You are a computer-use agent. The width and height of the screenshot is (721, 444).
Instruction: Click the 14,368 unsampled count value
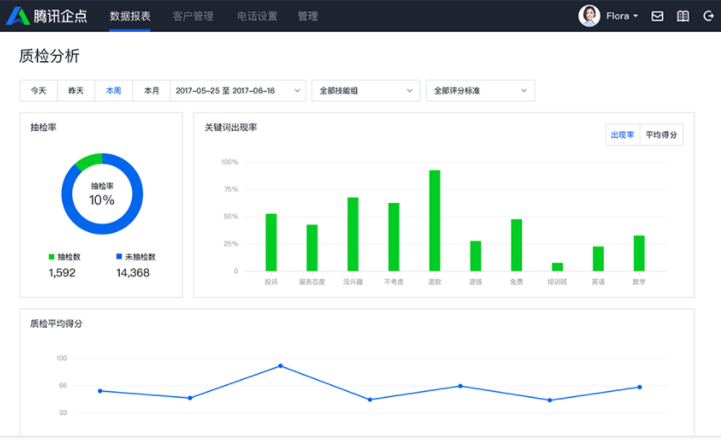point(133,273)
